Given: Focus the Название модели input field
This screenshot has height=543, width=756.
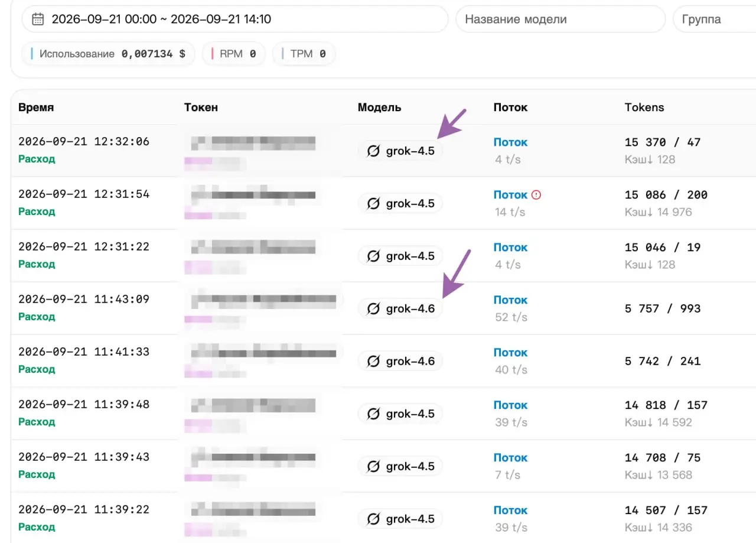Looking at the screenshot, I should coord(561,19).
